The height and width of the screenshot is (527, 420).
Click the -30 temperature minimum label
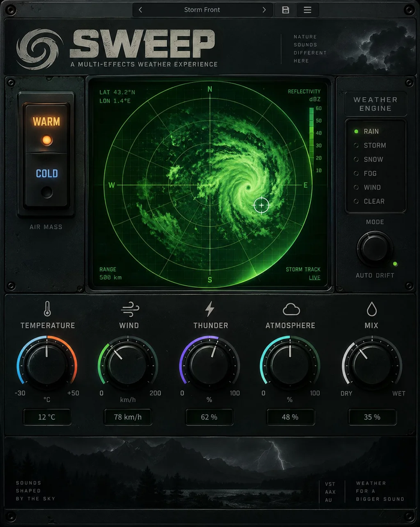coord(20,393)
